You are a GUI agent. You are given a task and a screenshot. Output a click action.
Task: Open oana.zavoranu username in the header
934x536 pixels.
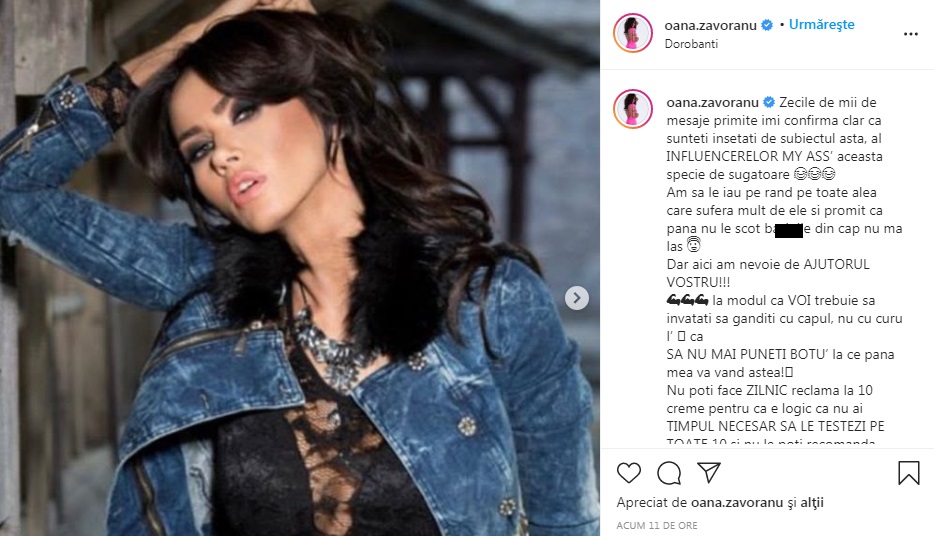pos(710,25)
